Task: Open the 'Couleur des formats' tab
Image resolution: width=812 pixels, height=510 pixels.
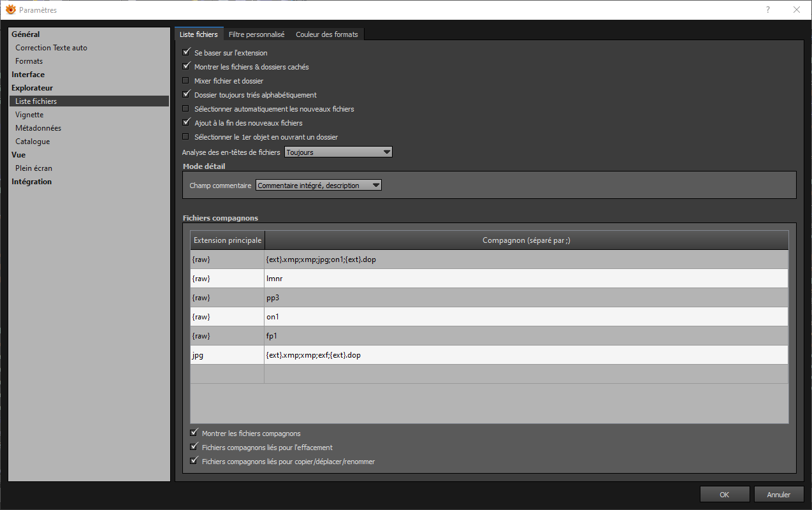Action: pos(326,34)
